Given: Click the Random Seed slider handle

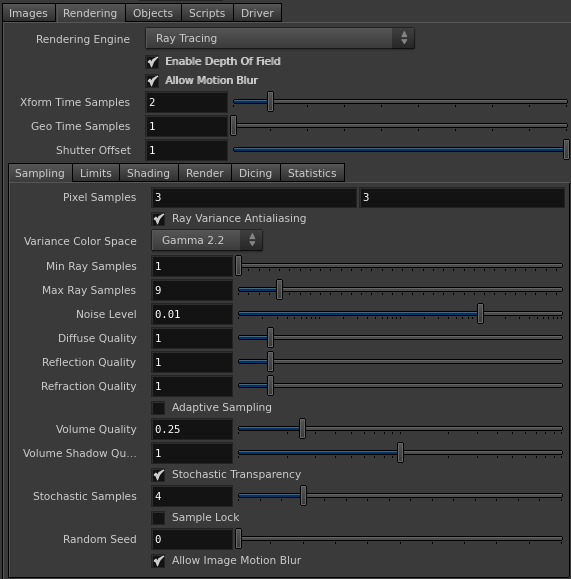Looking at the screenshot, I should (239, 538).
